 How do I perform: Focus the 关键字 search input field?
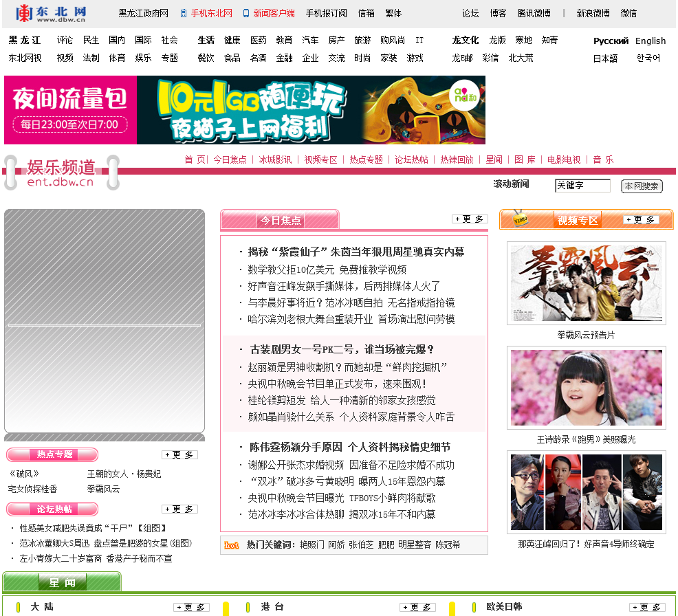click(582, 186)
